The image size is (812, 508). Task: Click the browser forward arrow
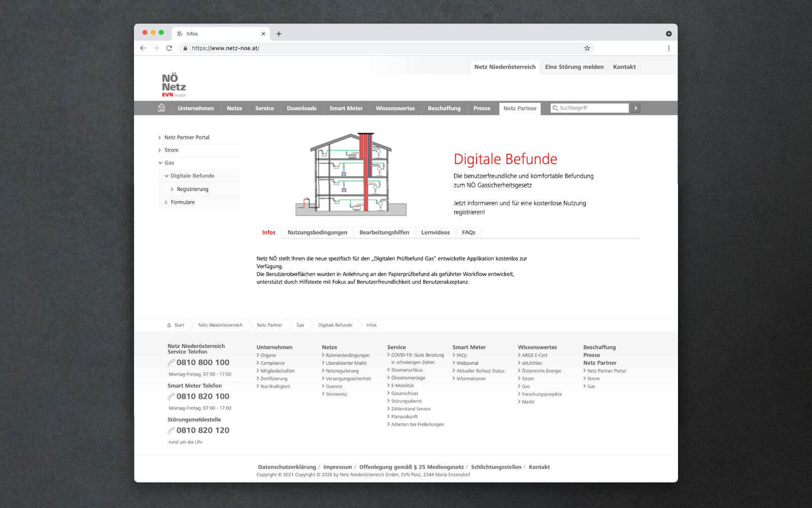tap(156, 48)
